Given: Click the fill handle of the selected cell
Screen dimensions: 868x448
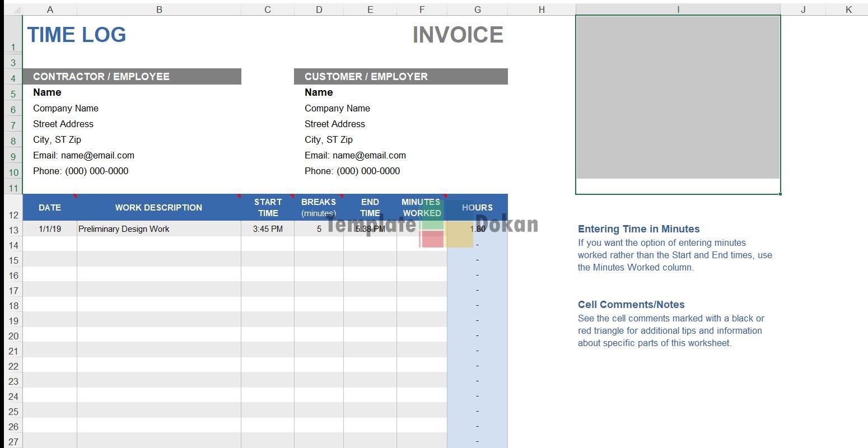Looking at the screenshot, I should click(780, 194).
